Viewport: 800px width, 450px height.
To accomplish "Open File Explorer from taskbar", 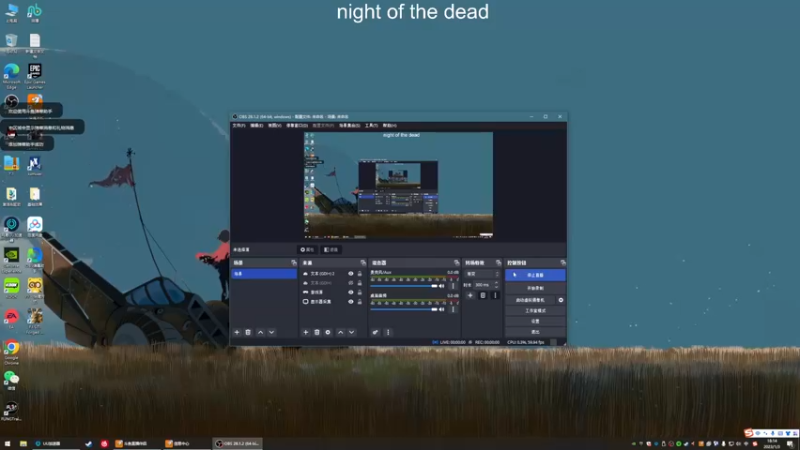I will pyautogui.click(x=23, y=444).
